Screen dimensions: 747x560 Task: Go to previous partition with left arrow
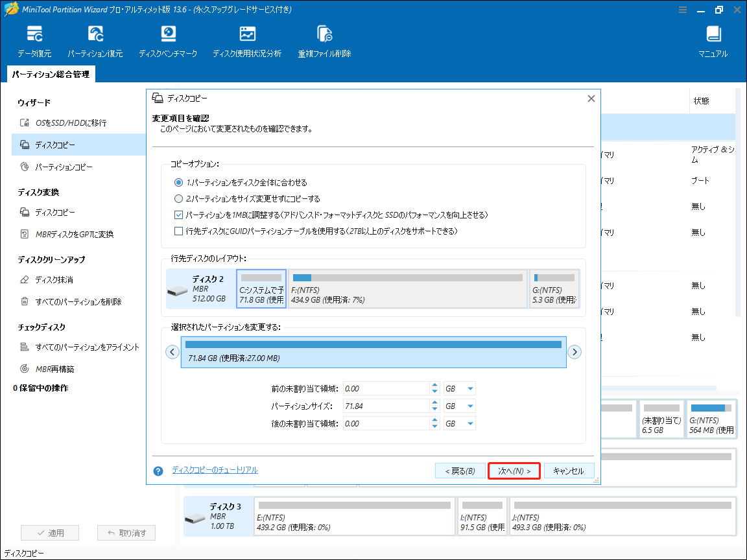click(x=172, y=352)
